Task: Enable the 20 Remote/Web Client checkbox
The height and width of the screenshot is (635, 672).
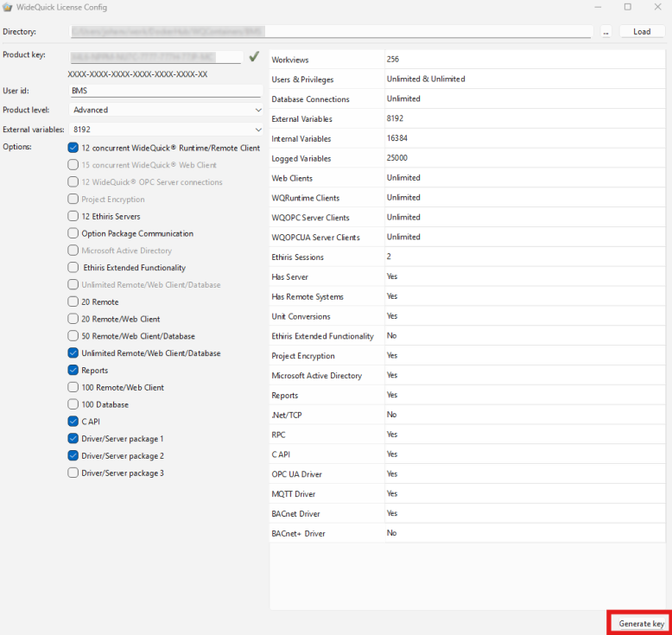Action: pos(73,319)
